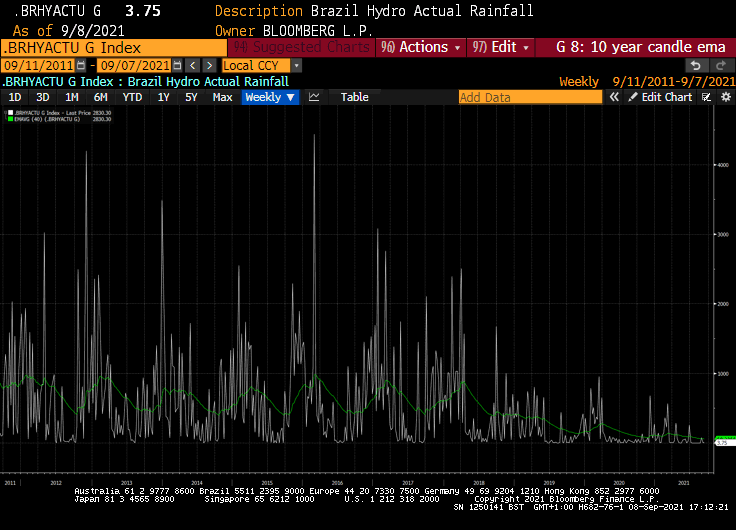Step date range forward with right arrow
This screenshot has height=530, width=736.
point(209,65)
